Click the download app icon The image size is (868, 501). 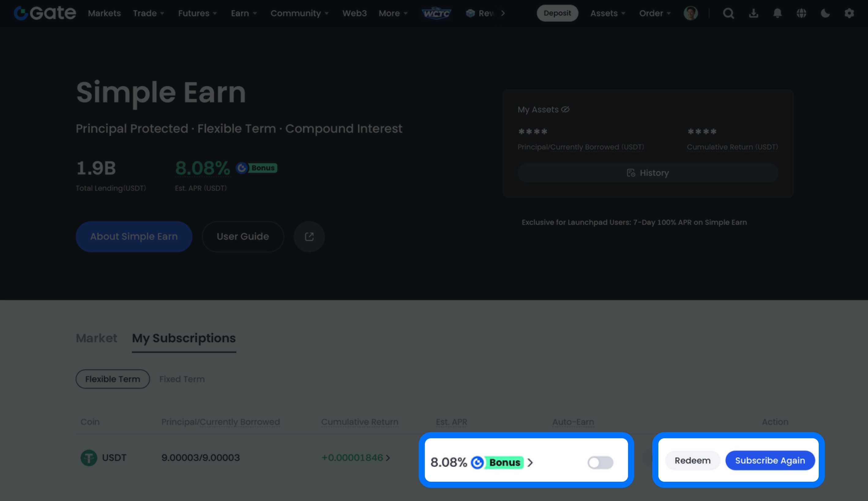pos(754,13)
